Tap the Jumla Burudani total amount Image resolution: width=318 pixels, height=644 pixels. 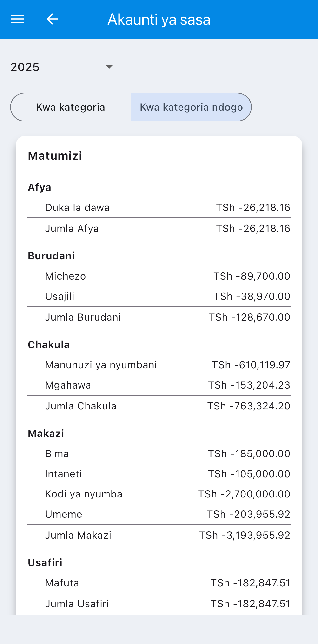(250, 317)
